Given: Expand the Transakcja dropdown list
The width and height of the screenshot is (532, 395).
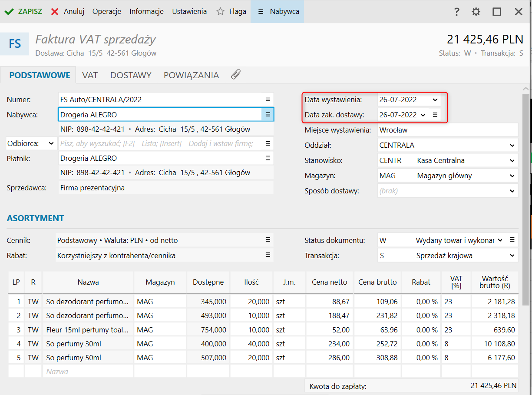Looking at the screenshot, I should point(512,256).
